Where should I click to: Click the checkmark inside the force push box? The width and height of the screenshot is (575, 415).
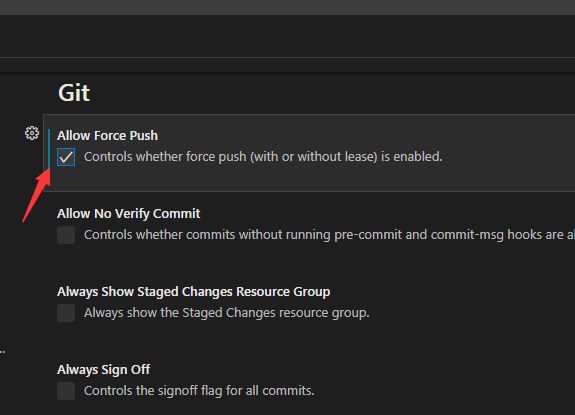click(x=66, y=157)
